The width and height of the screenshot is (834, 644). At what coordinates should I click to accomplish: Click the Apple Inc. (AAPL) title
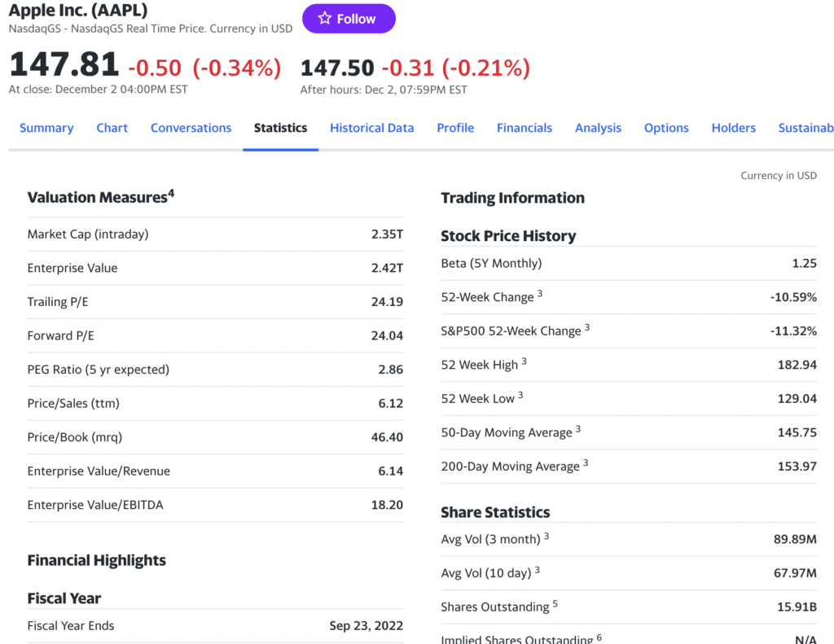tap(78, 11)
